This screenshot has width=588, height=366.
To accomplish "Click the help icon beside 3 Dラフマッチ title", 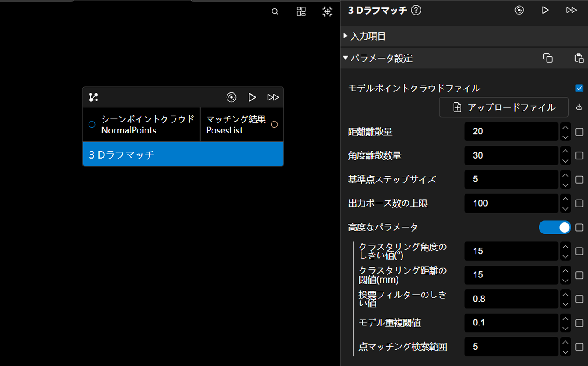I will click(416, 11).
